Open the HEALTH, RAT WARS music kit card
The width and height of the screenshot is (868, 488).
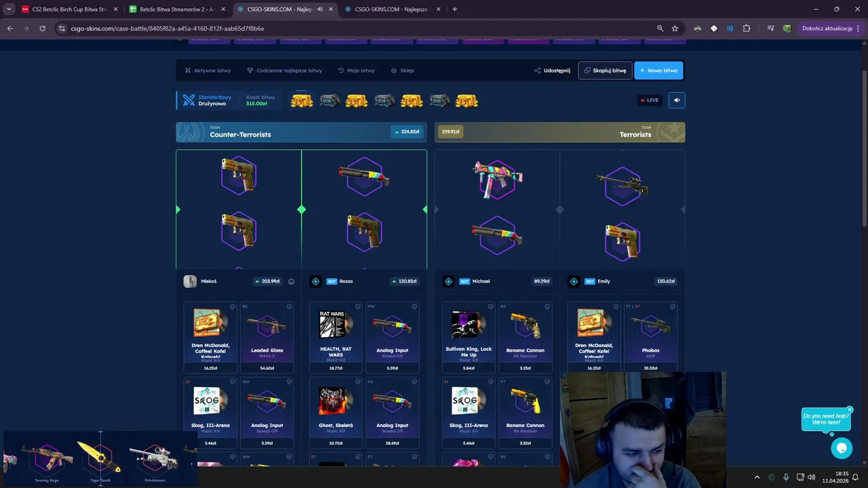coord(336,338)
